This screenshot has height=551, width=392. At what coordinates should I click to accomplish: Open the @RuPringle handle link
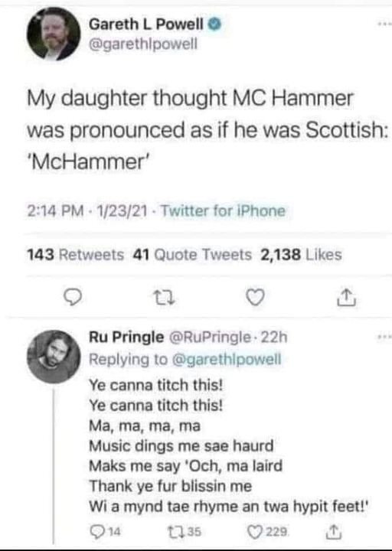pyautogui.click(x=211, y=337)
